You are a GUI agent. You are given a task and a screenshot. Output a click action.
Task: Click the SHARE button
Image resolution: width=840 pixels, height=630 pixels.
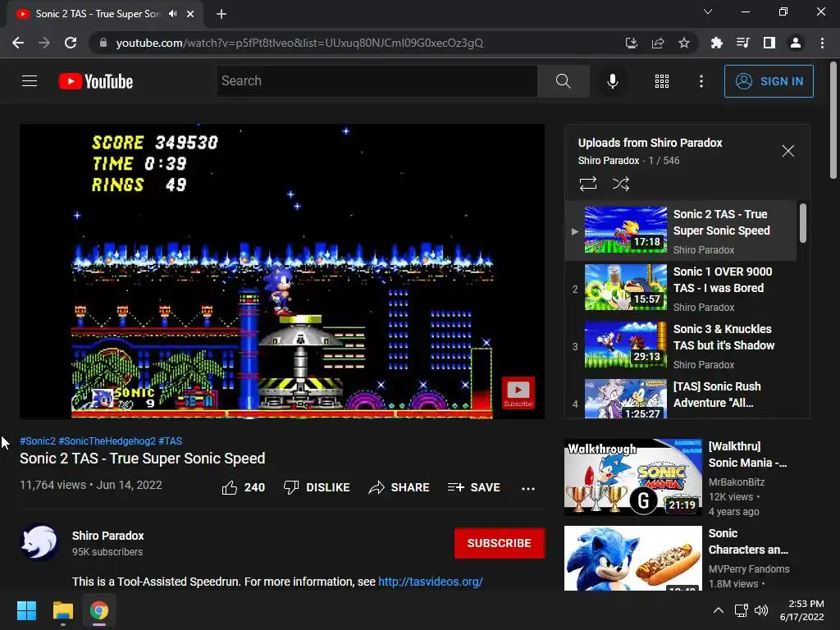[x=399, y=487]
